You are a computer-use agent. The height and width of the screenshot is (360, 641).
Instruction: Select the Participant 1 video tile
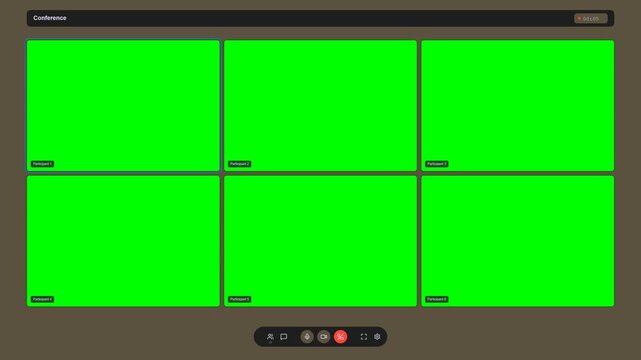coord(123,105)
